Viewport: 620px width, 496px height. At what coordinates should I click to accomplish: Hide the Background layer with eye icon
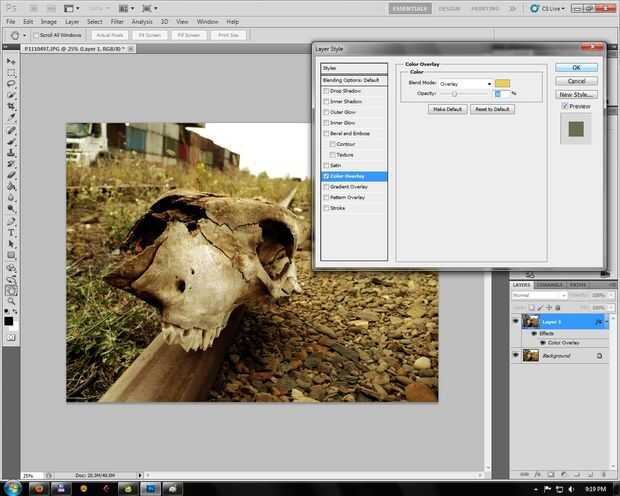coord(516,355)
